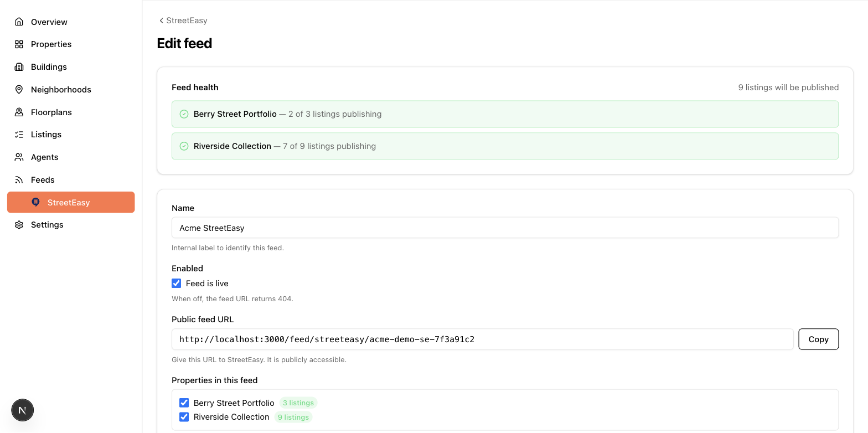Click the Floorplans icon in sidebar
Screen dimensions: 868x433
tap(19, 112)
